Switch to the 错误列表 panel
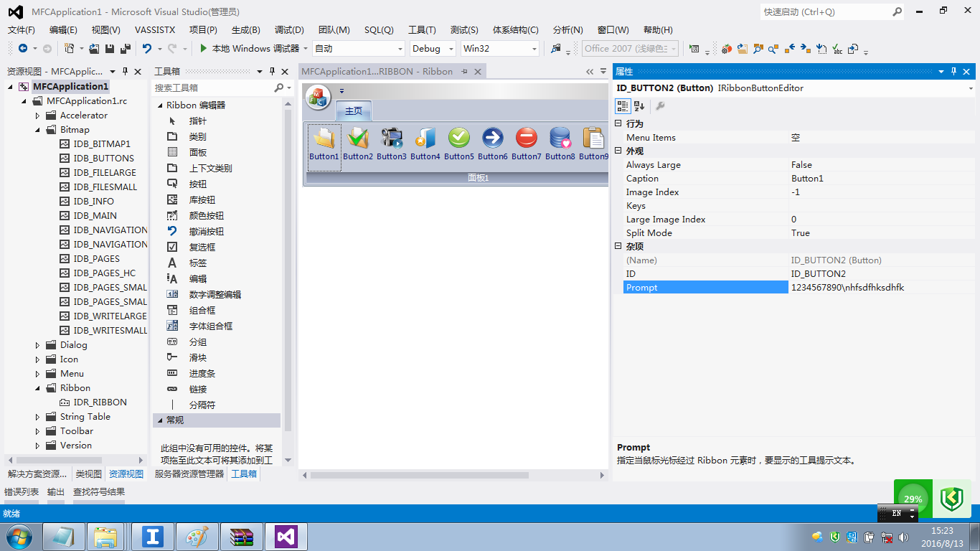 (x=22, y=492)
